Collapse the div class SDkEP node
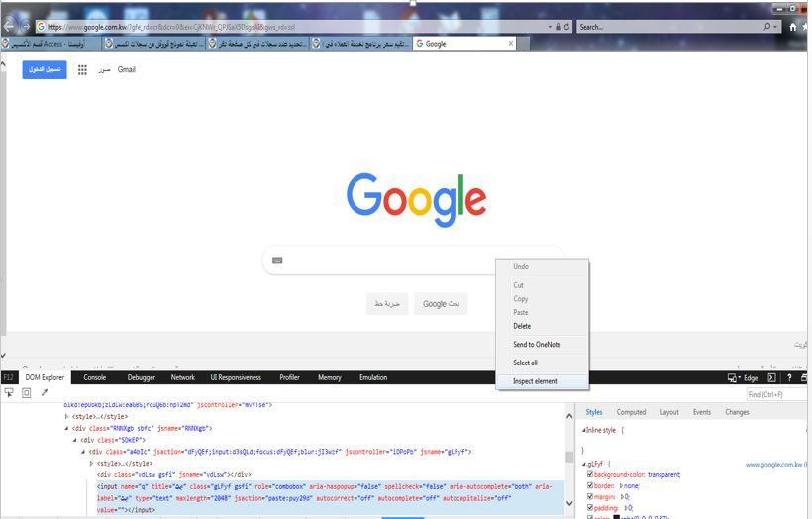 (x=74, y=441)
